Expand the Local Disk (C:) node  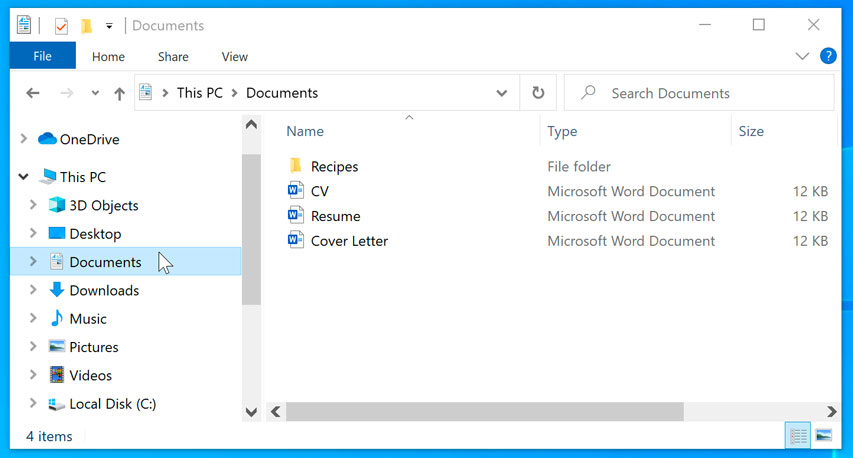click(x=33, y=403)
